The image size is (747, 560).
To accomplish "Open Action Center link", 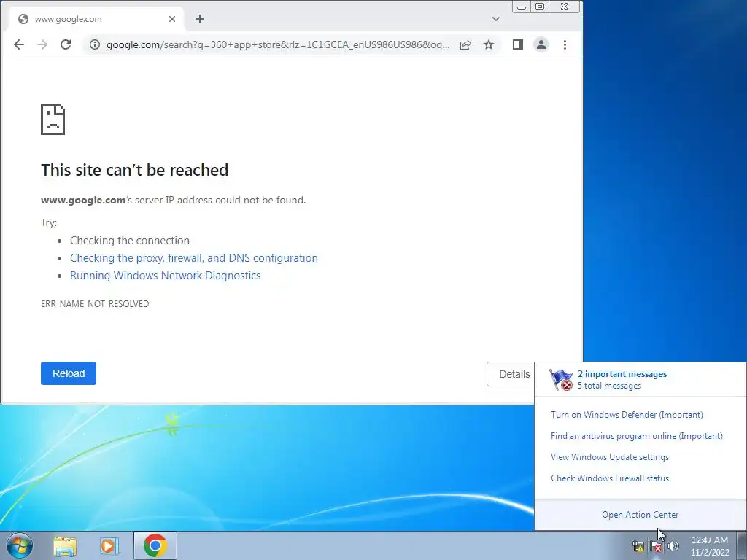I will tap(640, 515).
